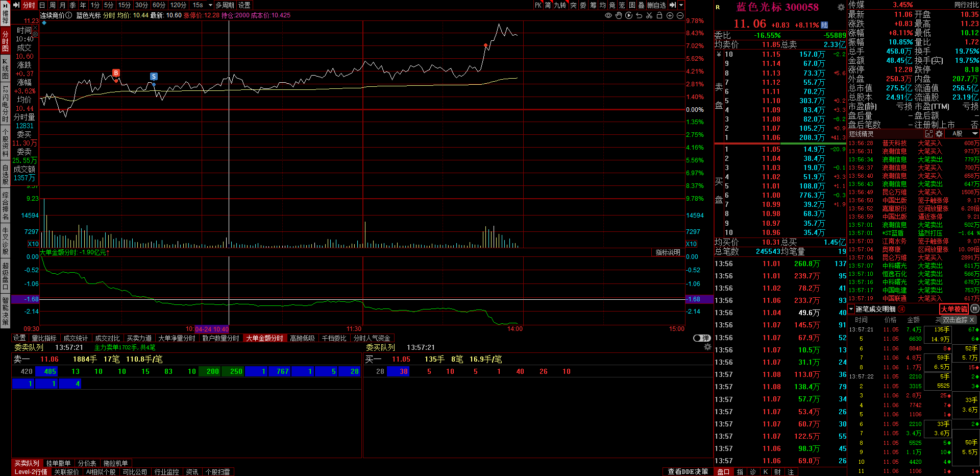Click the 查看DDE决策 button
The image size is (980, 476).
(x=688, y=471)
